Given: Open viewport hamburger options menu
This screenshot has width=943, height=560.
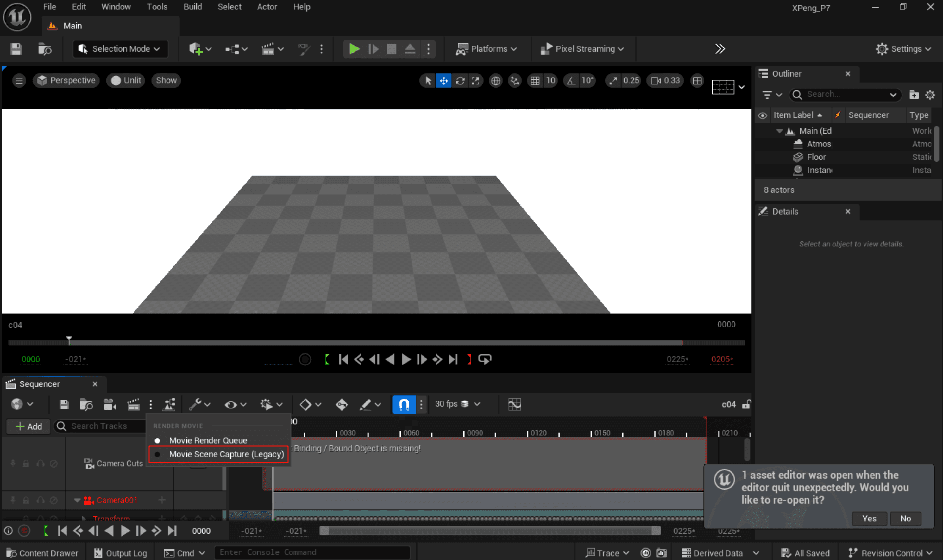Looking at the screenshot, I should point(19,80).
